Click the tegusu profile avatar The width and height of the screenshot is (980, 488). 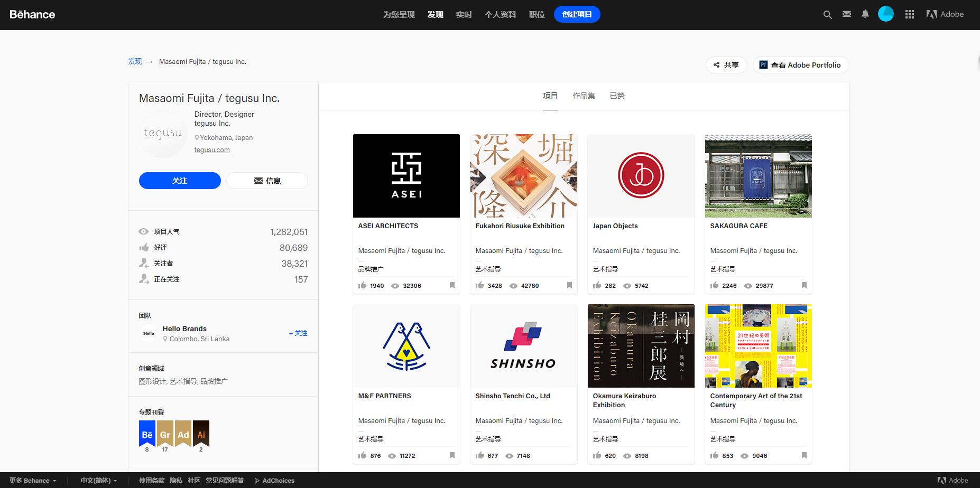coord(163,134)
